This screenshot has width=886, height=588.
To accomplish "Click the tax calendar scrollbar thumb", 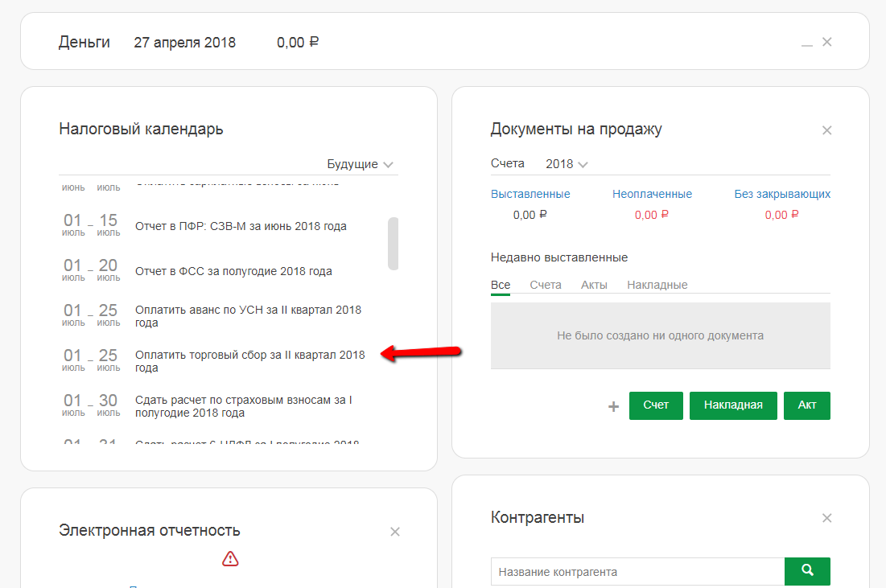I will coord(393,243).
